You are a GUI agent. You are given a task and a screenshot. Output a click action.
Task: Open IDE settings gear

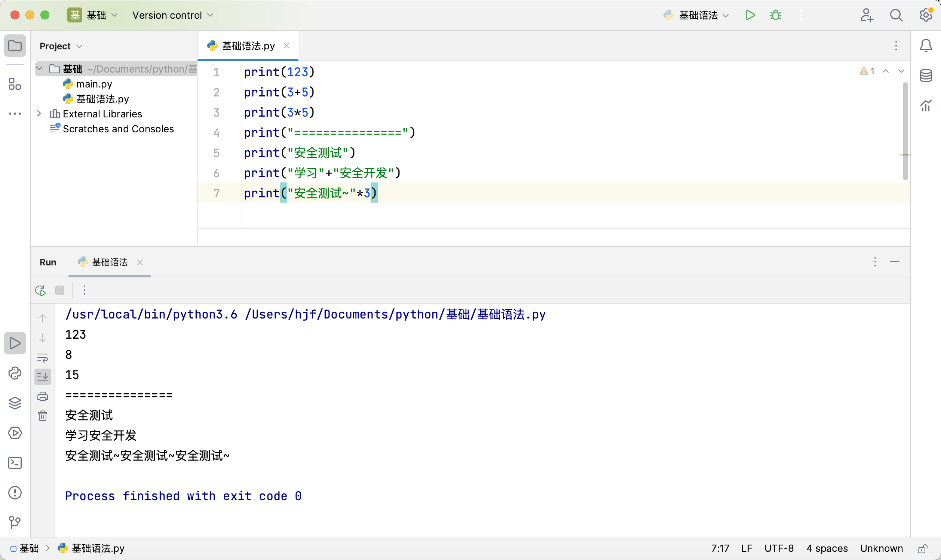coord(926,15)
